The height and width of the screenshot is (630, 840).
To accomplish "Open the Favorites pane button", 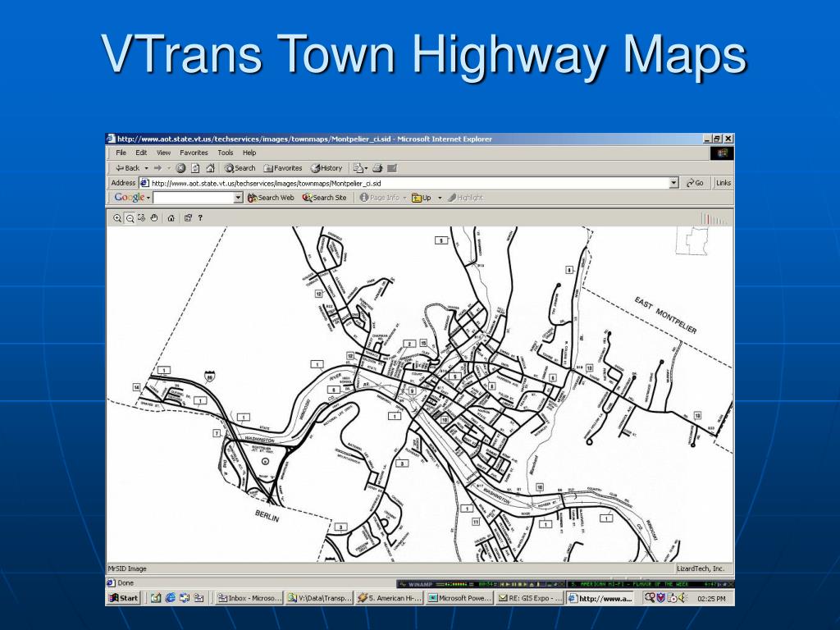I will 283,168.
